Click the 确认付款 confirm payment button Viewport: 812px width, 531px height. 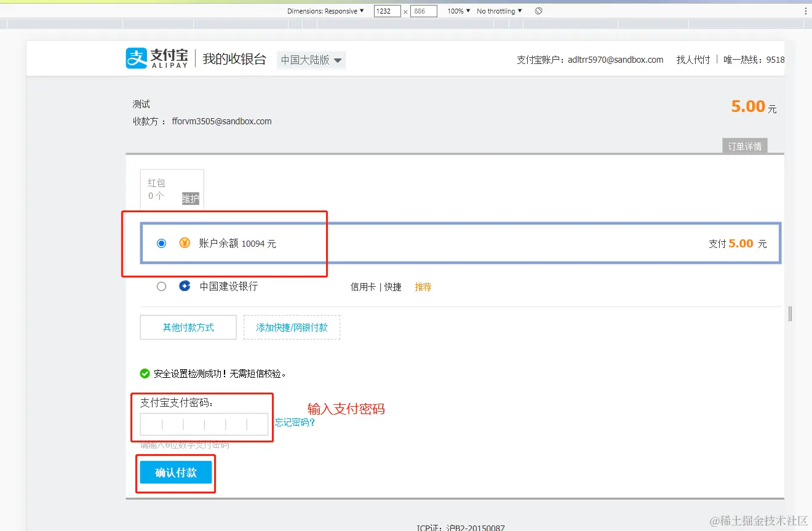(x=176, y=473)
